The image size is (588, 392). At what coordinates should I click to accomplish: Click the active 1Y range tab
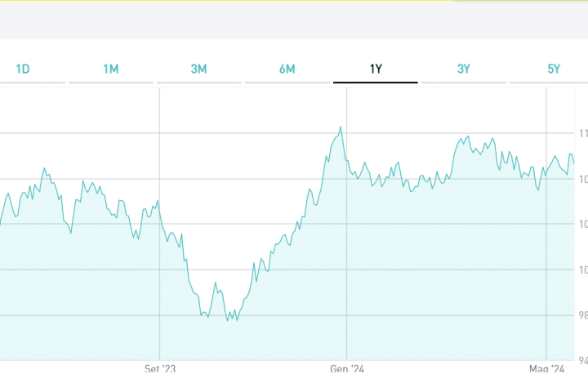[x=376, y=69]
